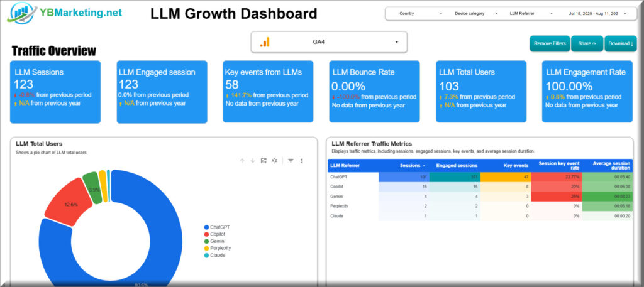Click the yellow Perplexity pie slice
The width and height of the screenshot is (644, 287).
(103, 185)
